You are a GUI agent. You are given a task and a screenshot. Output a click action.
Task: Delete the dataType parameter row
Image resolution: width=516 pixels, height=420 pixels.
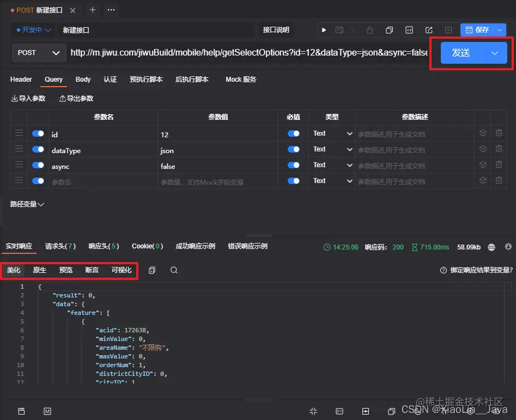click(499, 149)
